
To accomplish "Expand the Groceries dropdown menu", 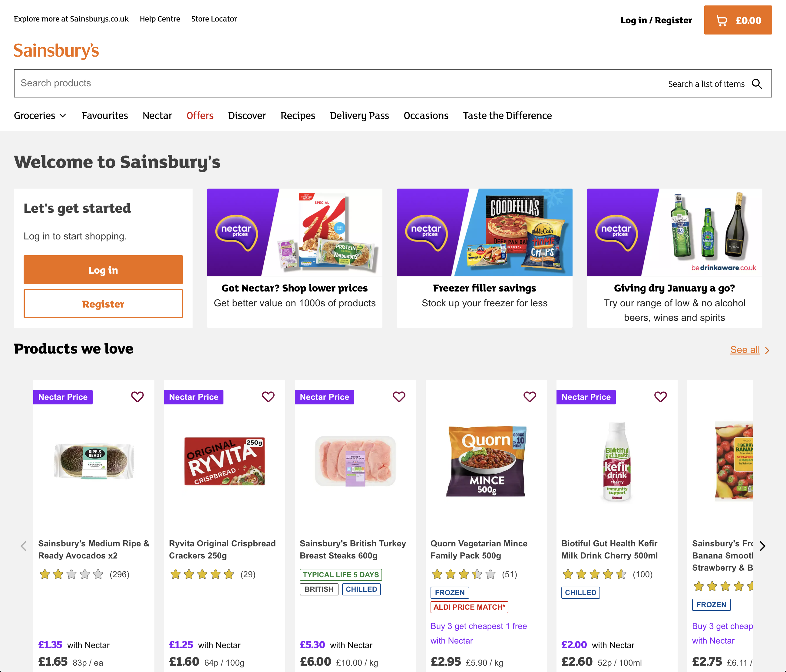I will [40, 116].
